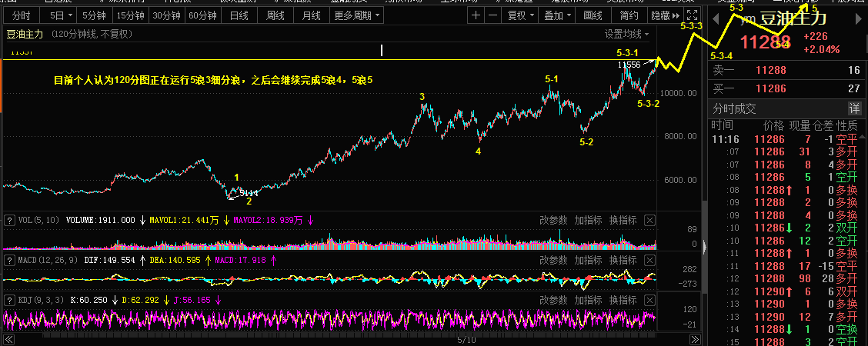Open help for the VOL indicator
The image size is (868, 346).
pyautogui.click(x=9, y=220)
